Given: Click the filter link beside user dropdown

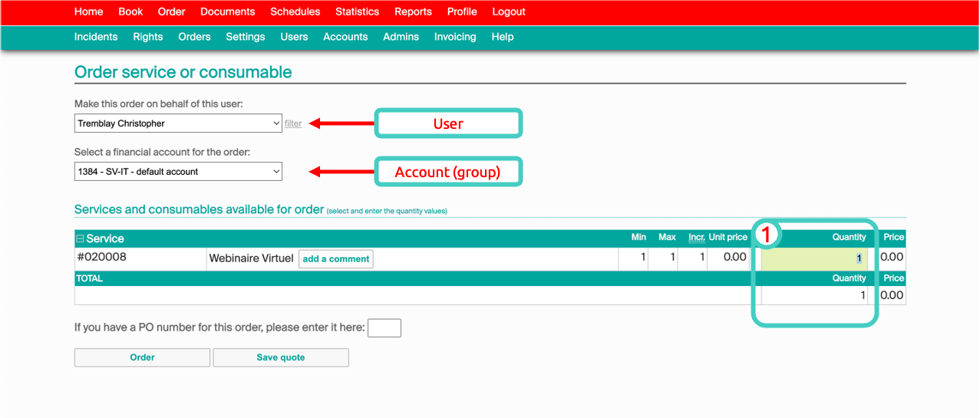Looking at the screenshot, I should pos(293,123).
